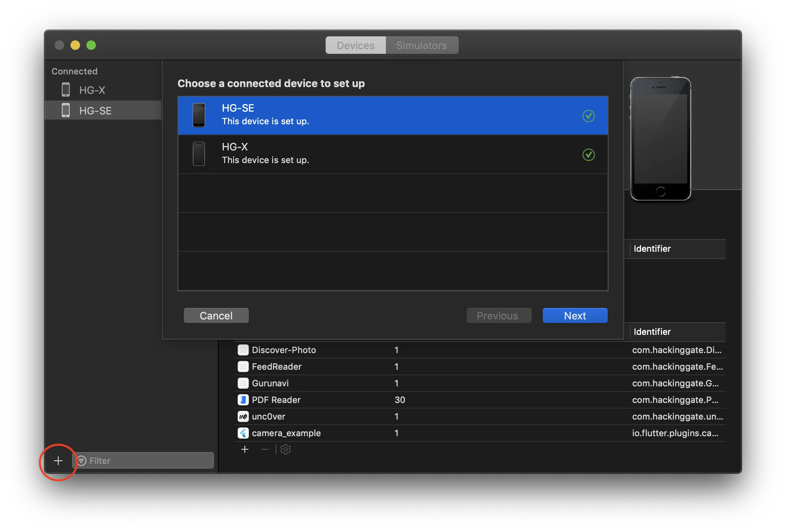Select the HG-SE device in the sidebar

[x=95, y=110]
